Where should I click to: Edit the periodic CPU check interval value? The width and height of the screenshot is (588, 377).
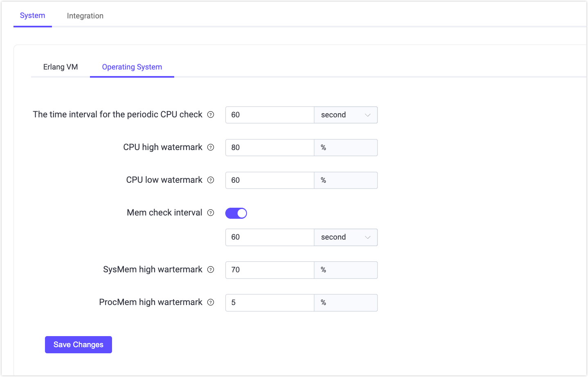pyautogui.click(x=269, y=115)
